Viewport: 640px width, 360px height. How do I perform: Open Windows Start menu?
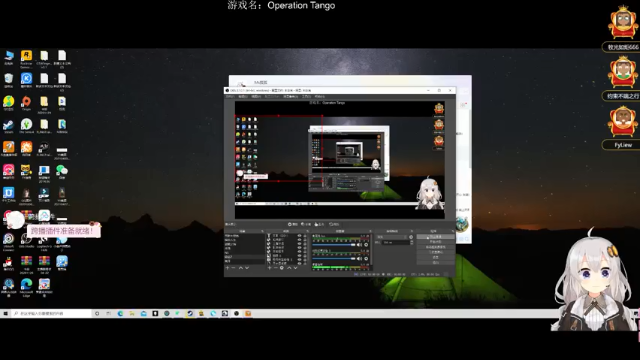pos(5,313)
